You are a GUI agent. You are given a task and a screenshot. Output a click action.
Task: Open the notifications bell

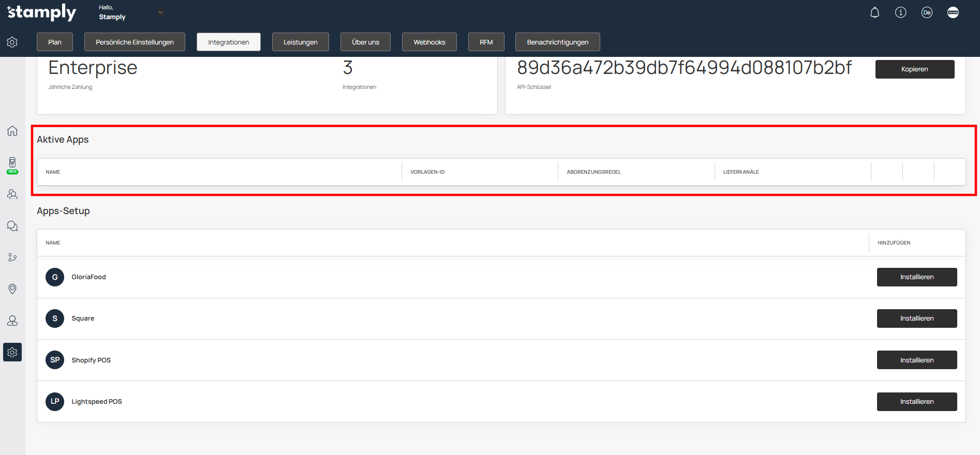[874, 12]
